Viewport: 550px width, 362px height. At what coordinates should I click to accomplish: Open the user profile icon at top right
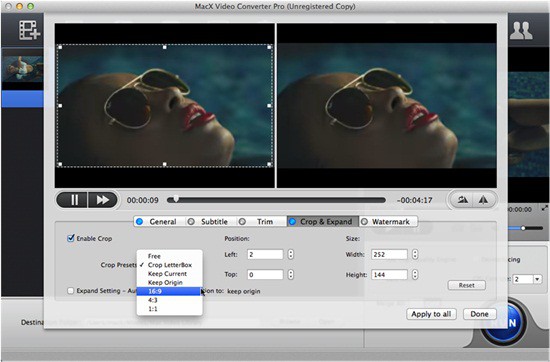(x=521, y=31)
